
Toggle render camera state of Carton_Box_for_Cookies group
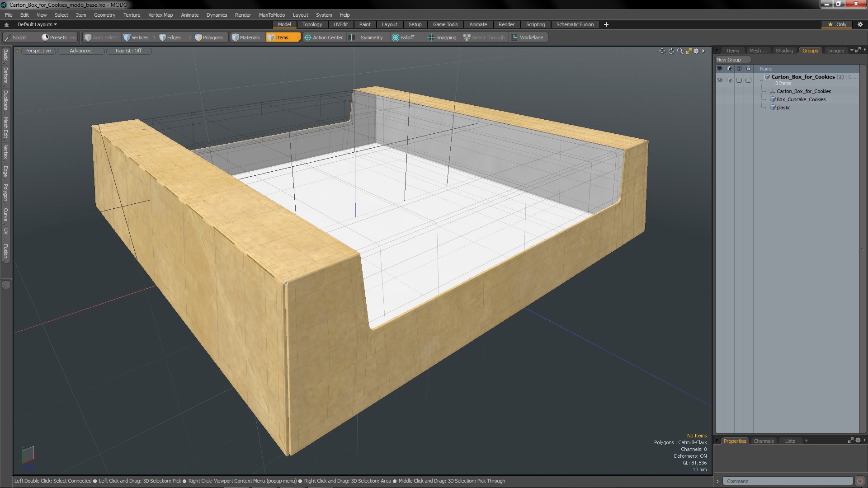729,80
